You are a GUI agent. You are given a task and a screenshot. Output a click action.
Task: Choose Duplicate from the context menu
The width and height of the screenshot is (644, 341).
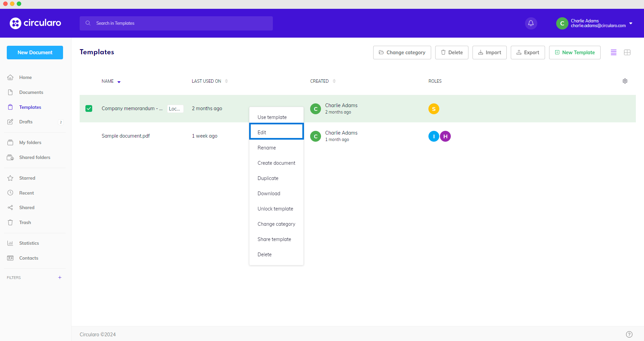pos(268,178)
